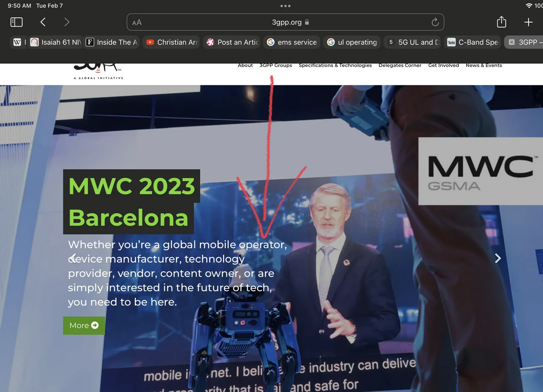The height and width of the screenshot is (392, 543).
Task: Go back to the previous page
Action: [43, 22]
